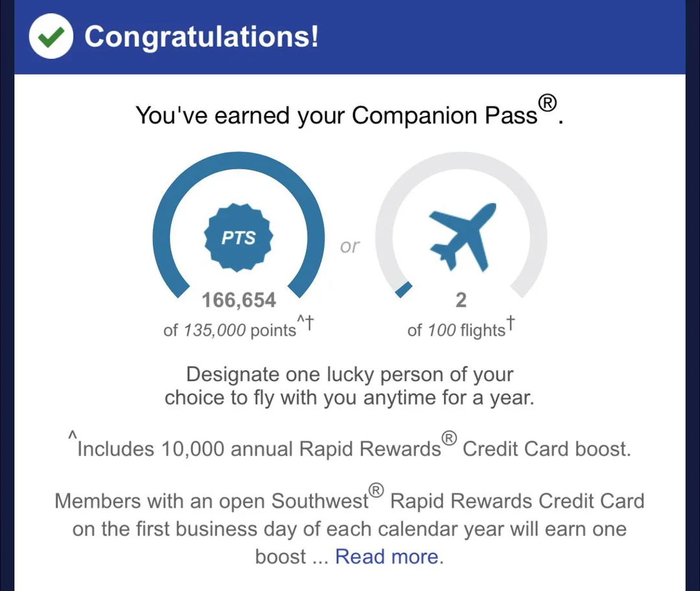Click the Congratulations! banner heading
The image size is (700, 591).
(x=202, y=37)
